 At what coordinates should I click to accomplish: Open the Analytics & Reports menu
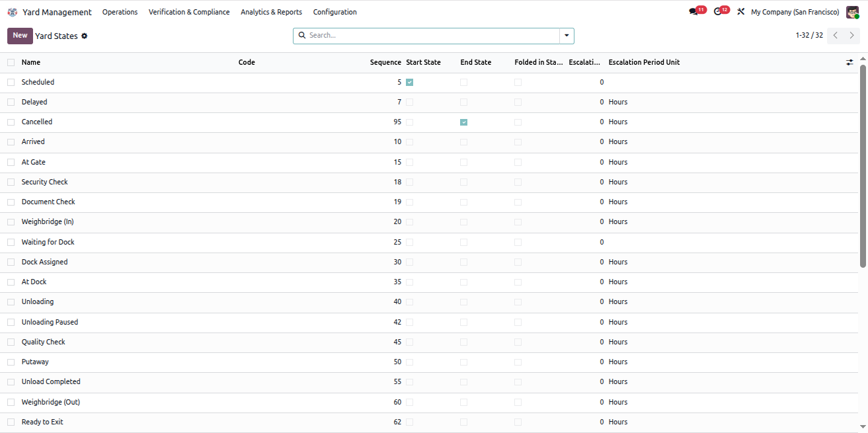[271, 12]
